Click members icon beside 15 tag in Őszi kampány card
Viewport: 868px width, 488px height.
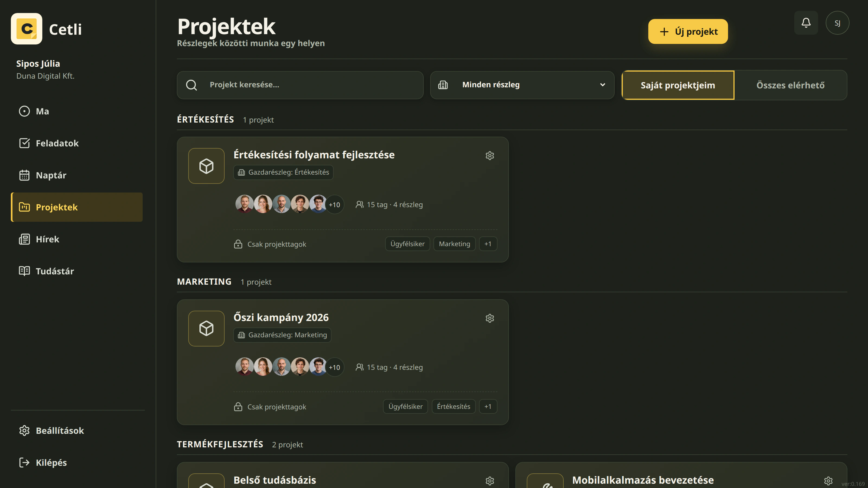click(x=359, y=367)
